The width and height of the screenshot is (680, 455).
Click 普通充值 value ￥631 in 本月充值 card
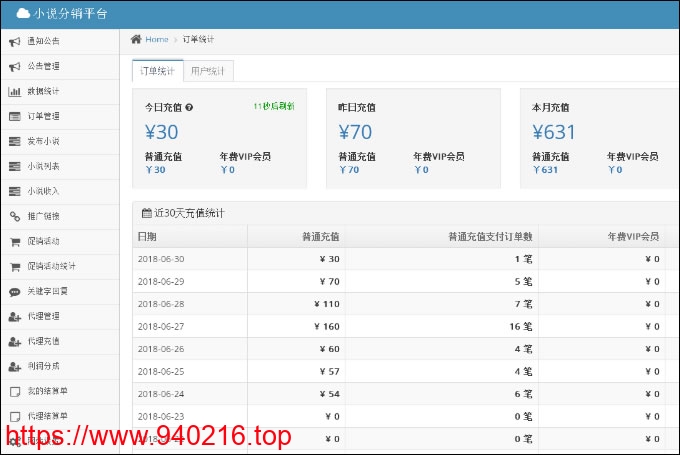coord(546,170)
